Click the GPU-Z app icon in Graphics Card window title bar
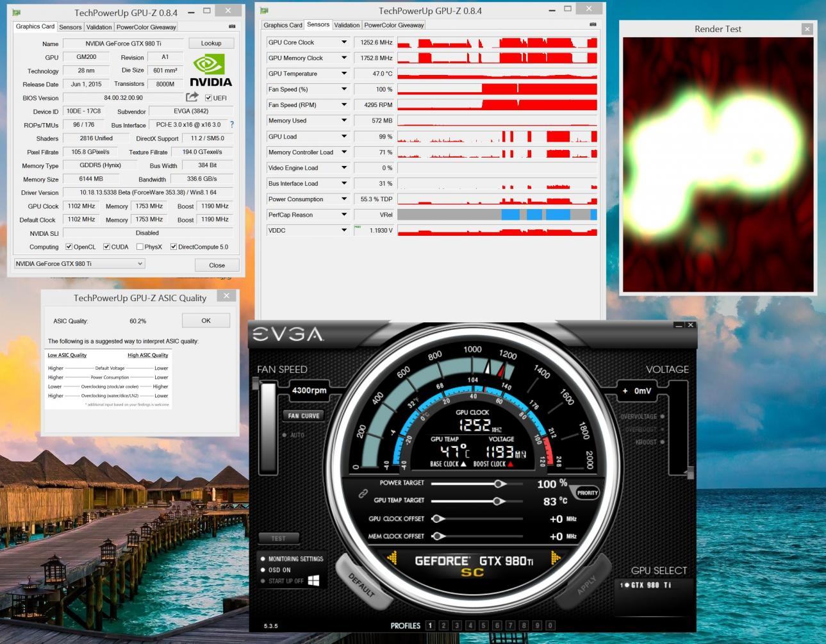Screen dimensions: 826x644 coord(17,12)
